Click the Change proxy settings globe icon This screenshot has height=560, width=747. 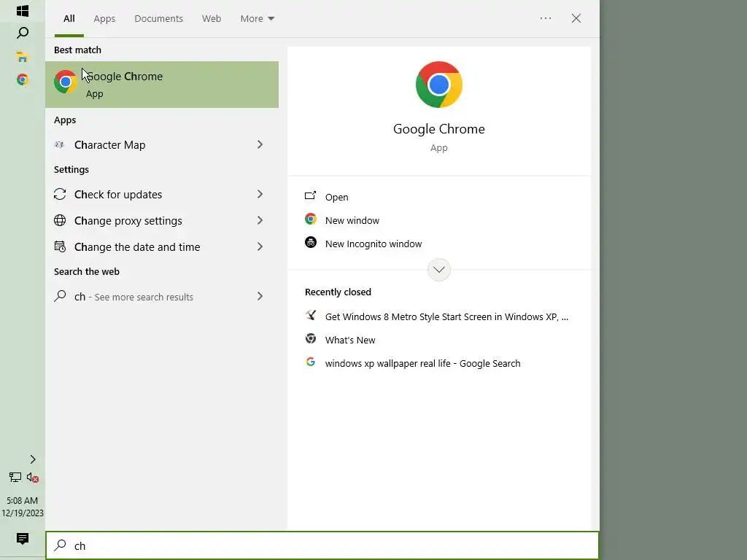60,220
